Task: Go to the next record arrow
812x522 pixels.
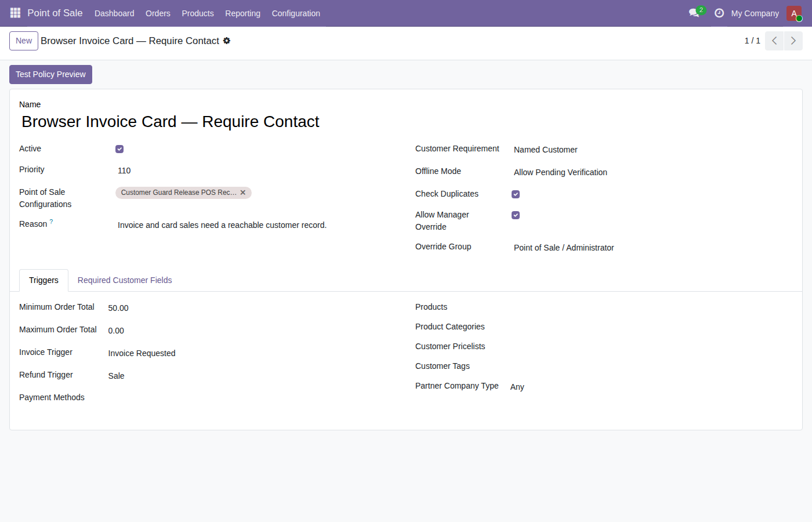Action: [793, 41]
